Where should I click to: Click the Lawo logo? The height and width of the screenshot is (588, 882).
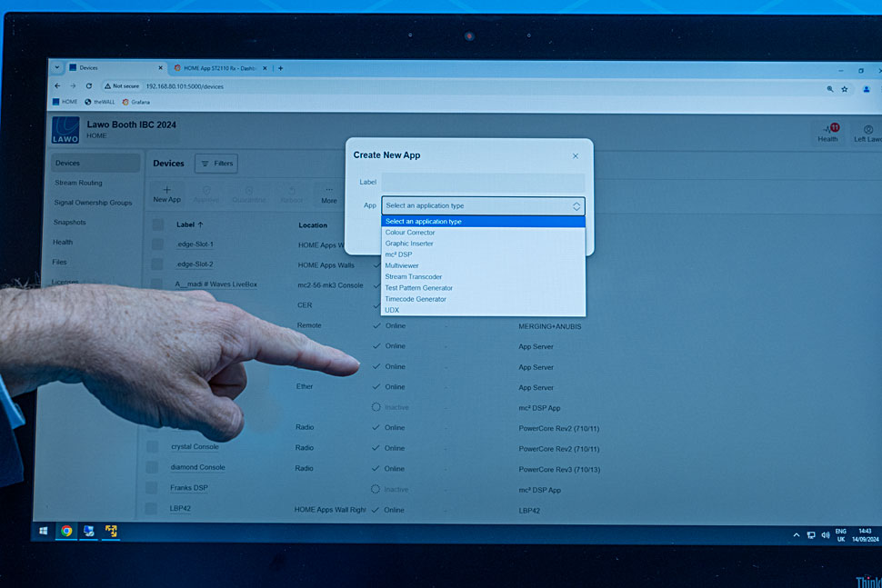click(x=65, y=130)
